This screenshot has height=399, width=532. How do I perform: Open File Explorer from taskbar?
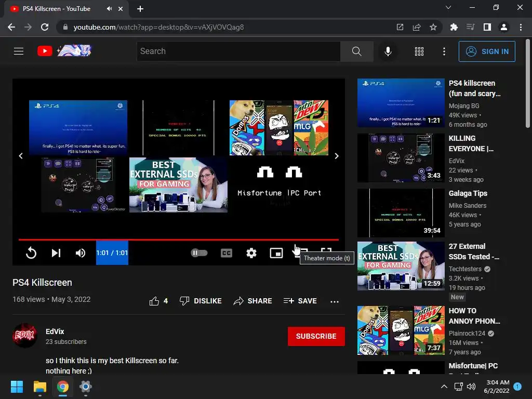39,387
